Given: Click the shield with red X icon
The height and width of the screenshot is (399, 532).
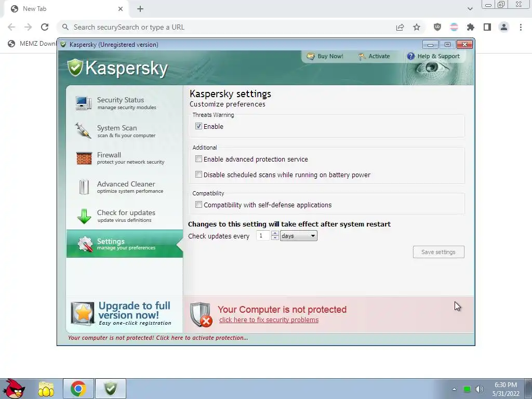Looking at the screenshot, I should [x=201, y=314].
